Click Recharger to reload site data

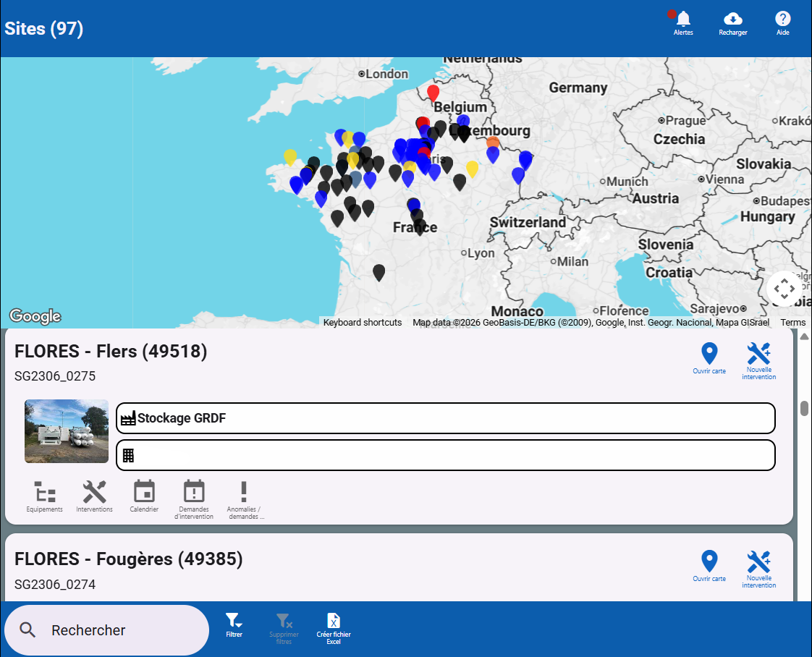tap(732, 23)
